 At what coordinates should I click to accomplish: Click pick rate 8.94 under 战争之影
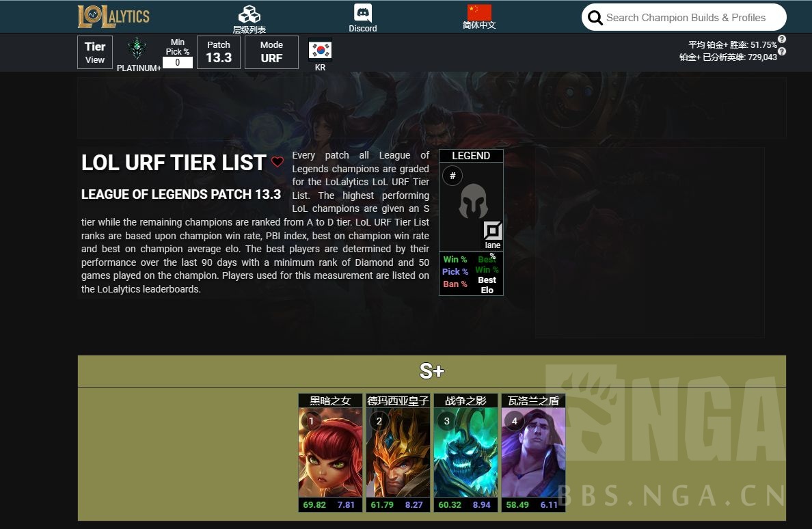tap(482, 504)
